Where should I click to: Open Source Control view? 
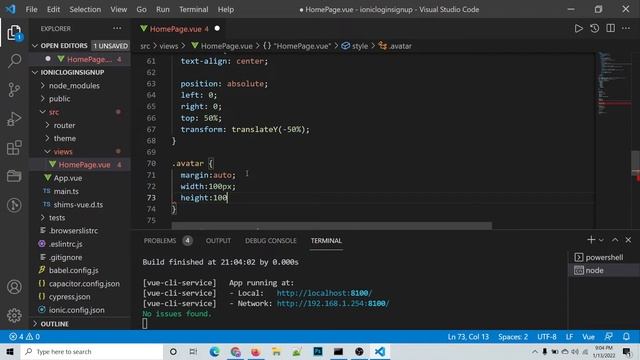click(14, 89)
